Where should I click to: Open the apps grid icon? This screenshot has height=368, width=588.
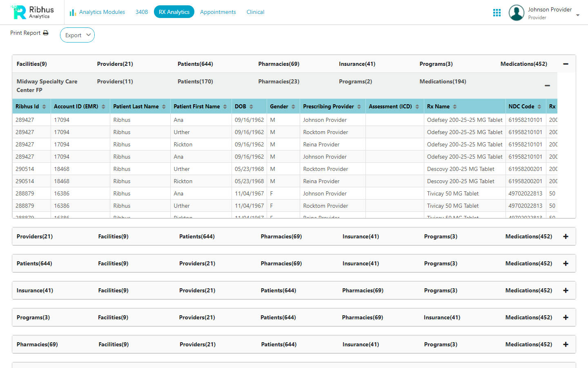(x=497, y=13)
